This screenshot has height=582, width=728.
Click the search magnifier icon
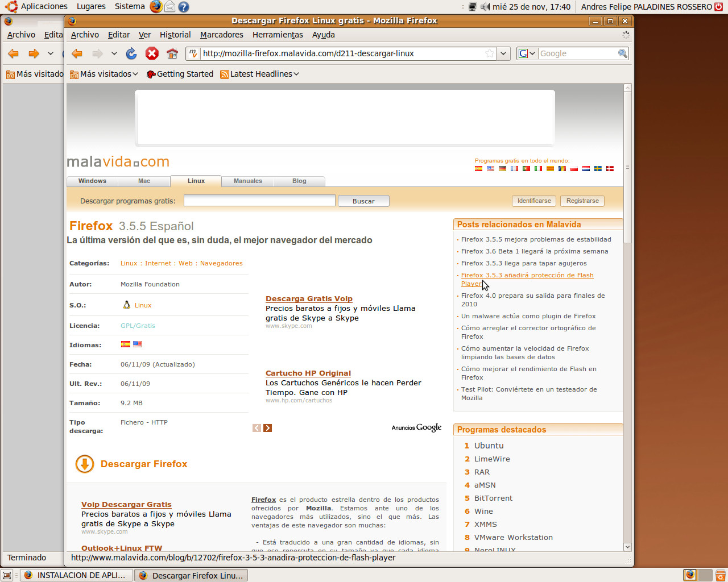click(623, 53)
